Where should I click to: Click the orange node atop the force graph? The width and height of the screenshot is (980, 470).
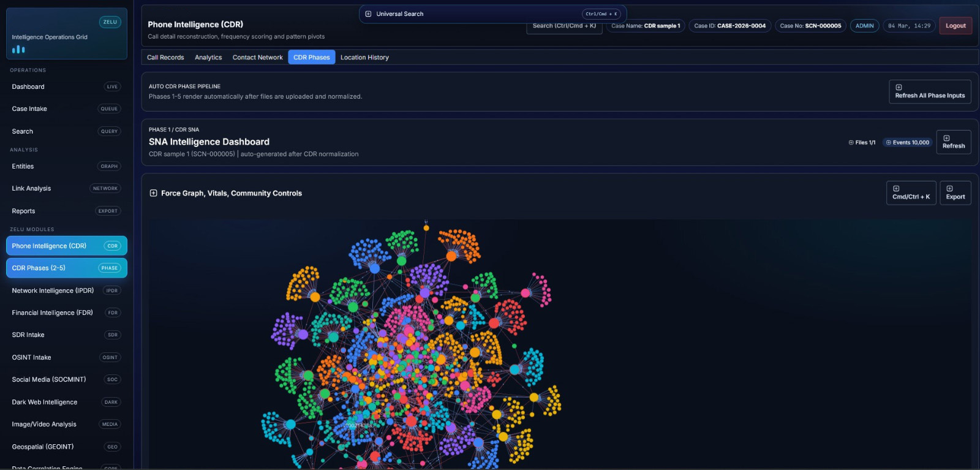coord(426,228)
